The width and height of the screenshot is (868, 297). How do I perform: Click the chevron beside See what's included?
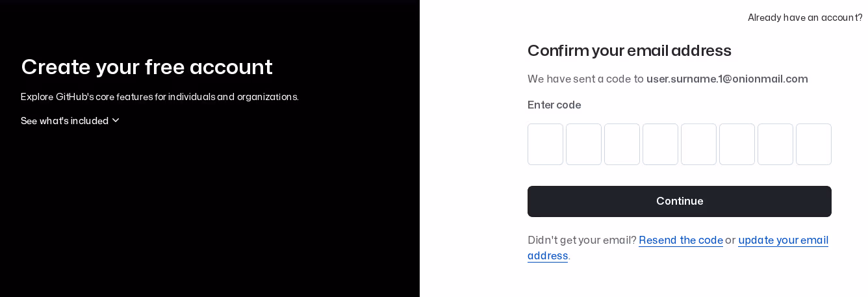click(116, 120)
